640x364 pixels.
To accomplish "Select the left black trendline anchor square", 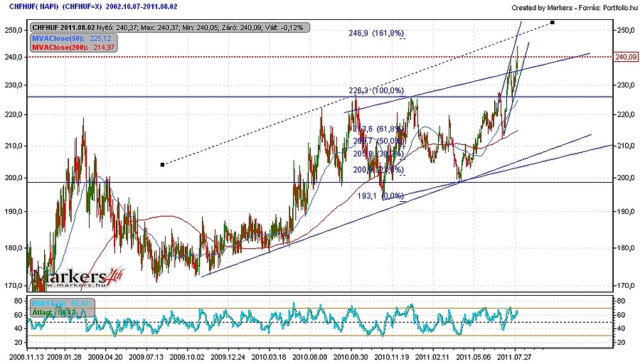I will (163, 165).
